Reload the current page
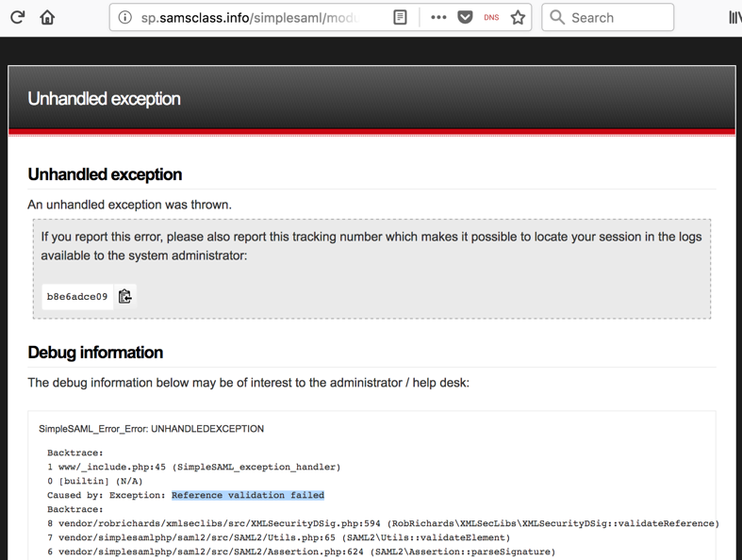The height and width of the screenshot is (560, 742). pos(17,17)
